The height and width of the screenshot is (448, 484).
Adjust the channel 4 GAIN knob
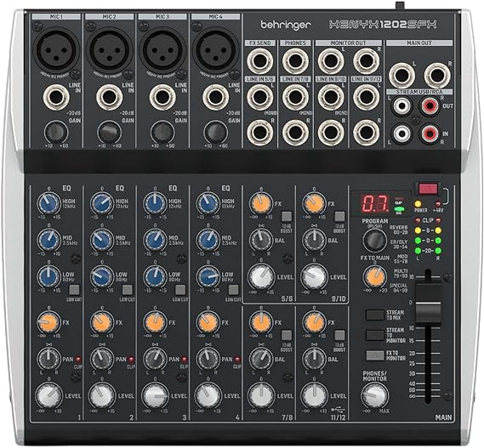tap(215, 133)
